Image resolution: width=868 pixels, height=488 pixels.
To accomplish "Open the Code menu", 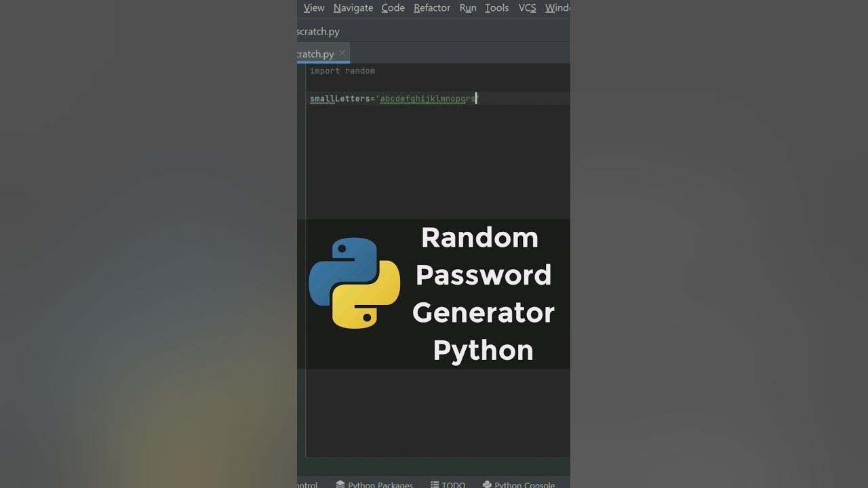I will pos(393,8).
